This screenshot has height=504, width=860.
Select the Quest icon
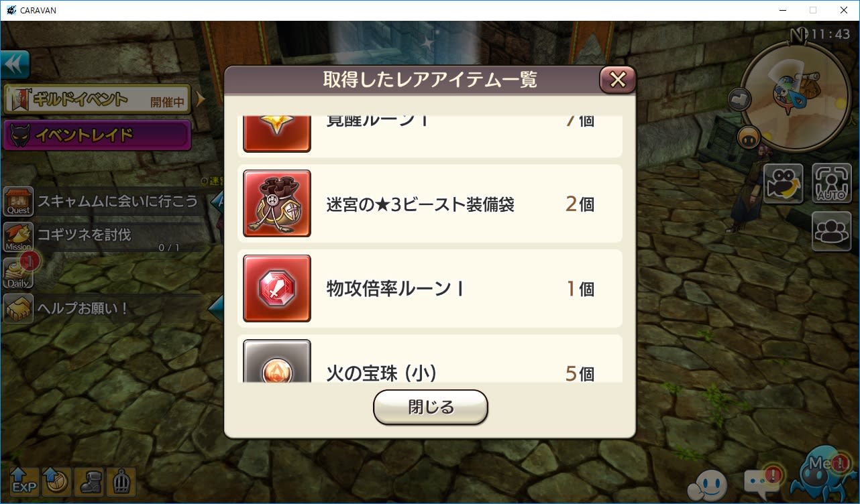coord(19,201)
